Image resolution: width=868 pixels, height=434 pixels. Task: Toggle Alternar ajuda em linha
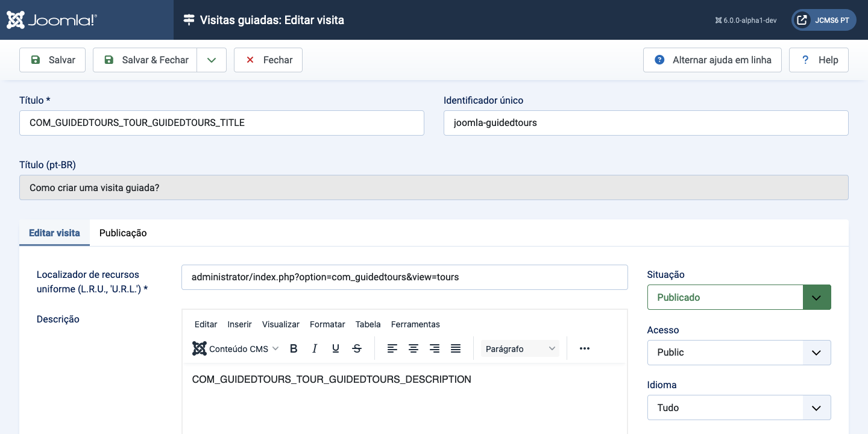712,60
